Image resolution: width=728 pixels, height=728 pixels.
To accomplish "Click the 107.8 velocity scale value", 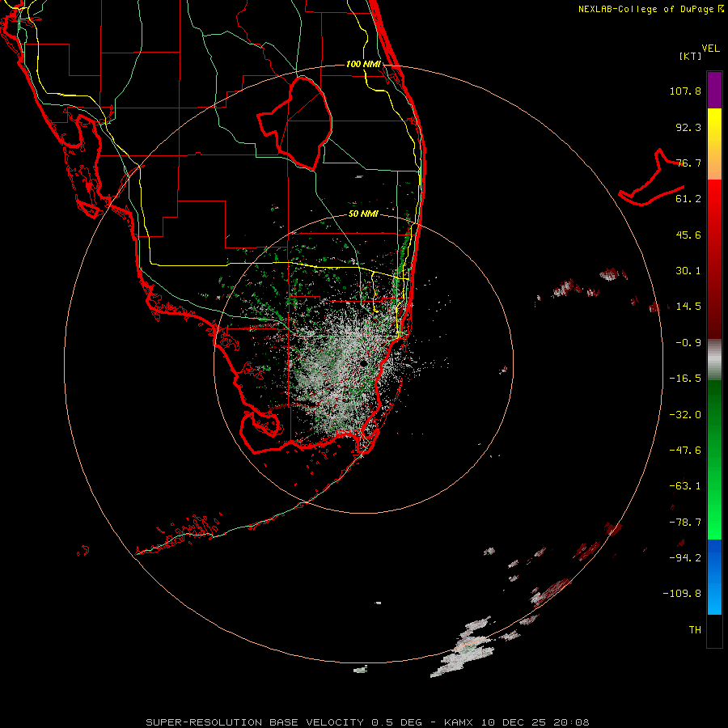I will tap(685, 91).
